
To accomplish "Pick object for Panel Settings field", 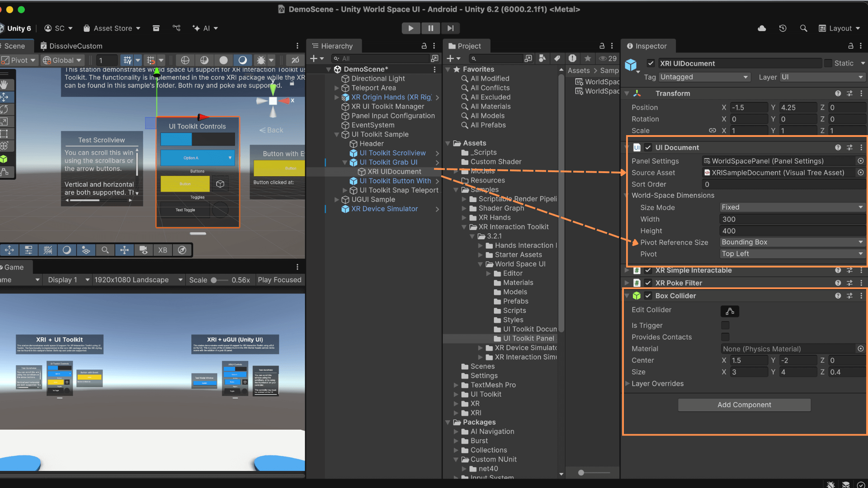I will [x=860, y=161].
